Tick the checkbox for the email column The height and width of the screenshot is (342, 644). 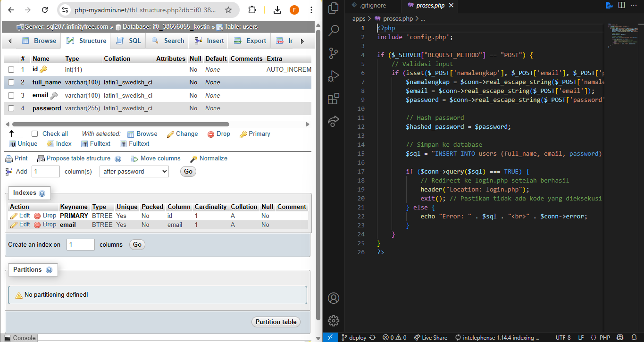point(11,95)
